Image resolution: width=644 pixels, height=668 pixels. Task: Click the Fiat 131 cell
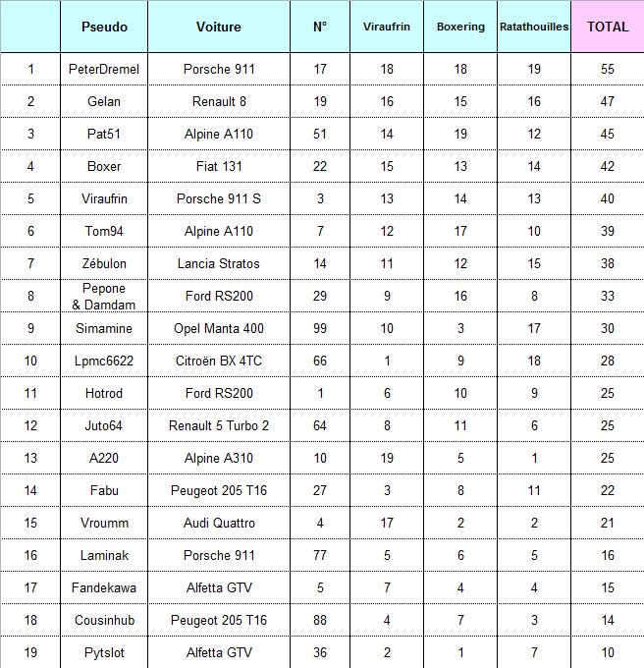[219, 167]
